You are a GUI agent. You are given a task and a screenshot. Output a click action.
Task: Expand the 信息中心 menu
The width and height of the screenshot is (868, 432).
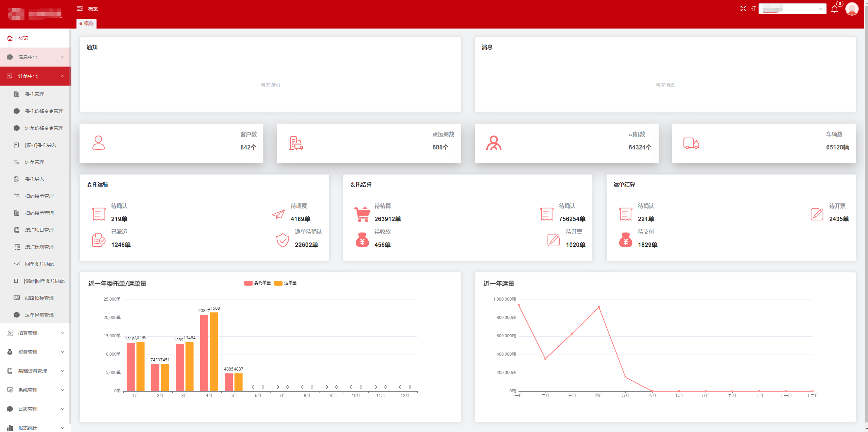tap(35, 57)
